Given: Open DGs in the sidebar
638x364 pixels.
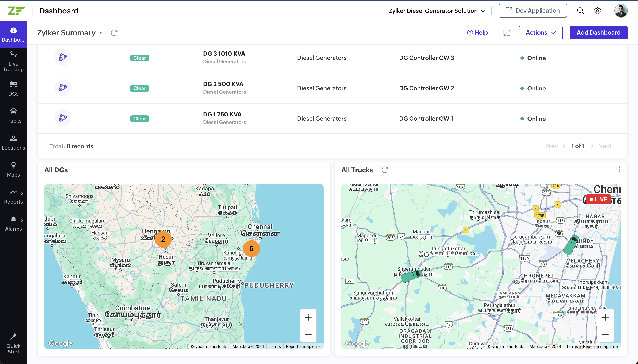Looking at the screenshot, I should tap(14, 89).
